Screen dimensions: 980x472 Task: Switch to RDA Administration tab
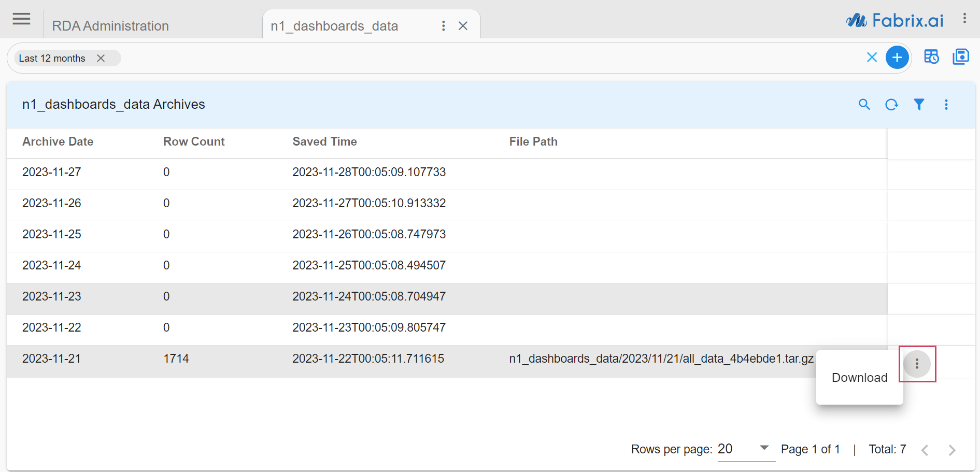110,26
